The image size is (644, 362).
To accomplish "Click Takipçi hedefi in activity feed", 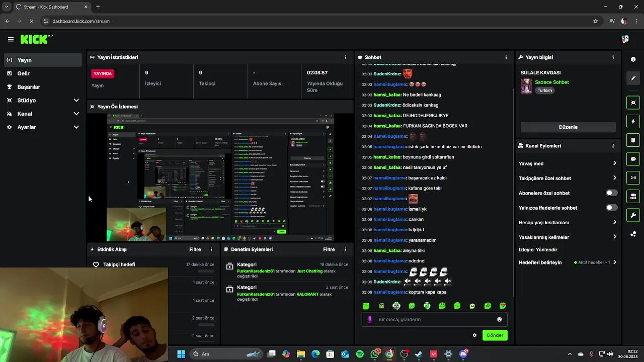I will [x=119, y=264].
